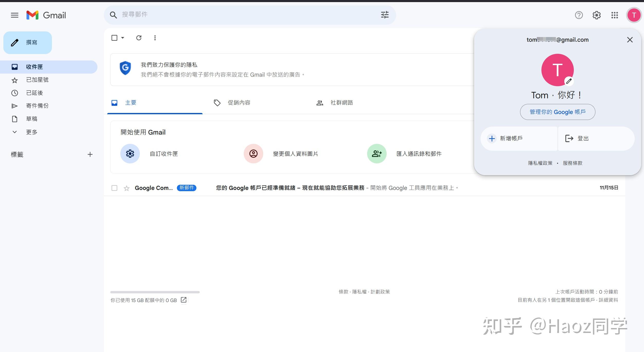
Task: Open the select dropdown arrow beside checkbox
Action: pyautogui.click(x=123, y=38)
